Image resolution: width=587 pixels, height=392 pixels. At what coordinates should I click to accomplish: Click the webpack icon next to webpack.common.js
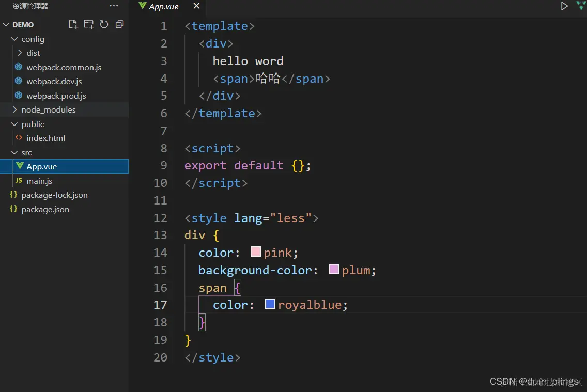coord(19,67)
